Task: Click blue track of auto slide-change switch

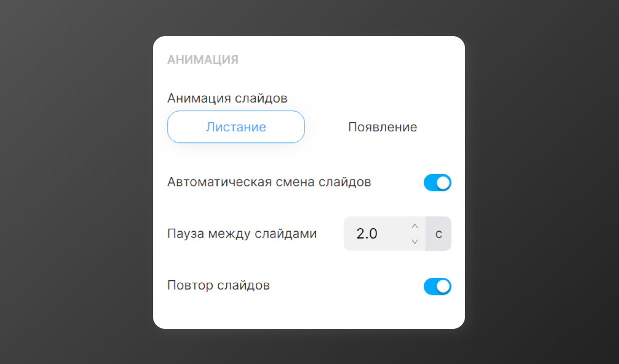Action: (x=430, y=183)
